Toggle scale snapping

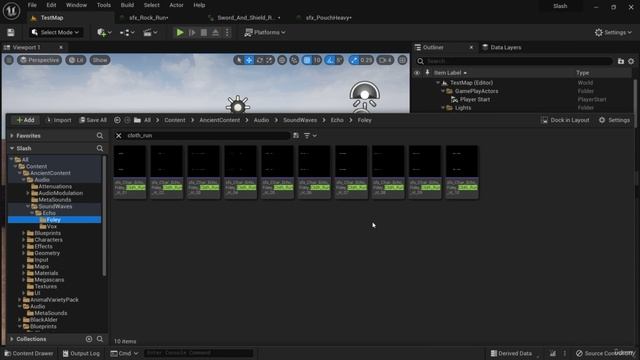(354, 60)
